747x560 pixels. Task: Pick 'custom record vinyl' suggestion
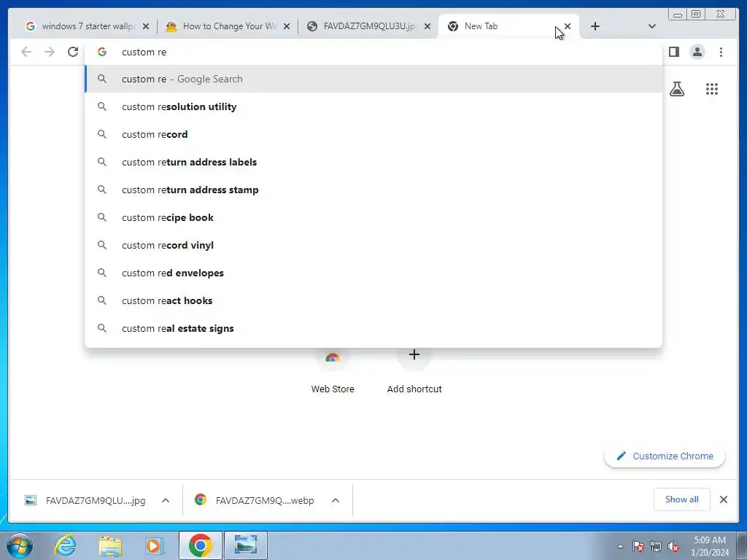(x=373, y=245)
